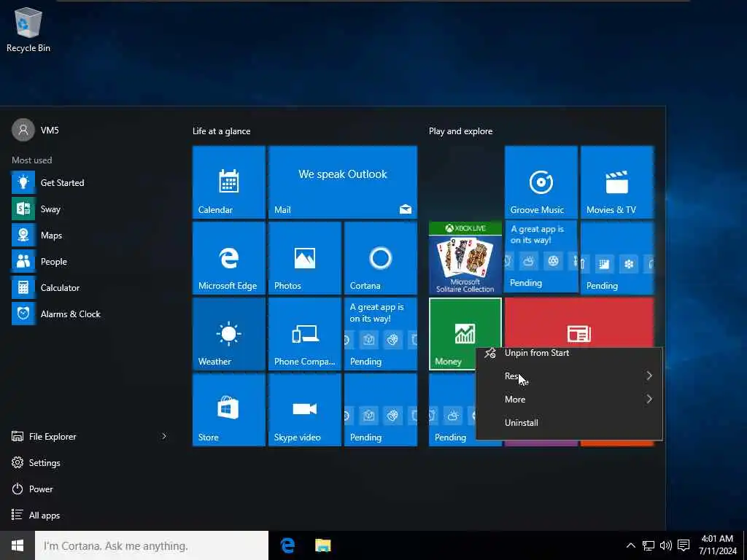Click the Life at a glance heading
Screen dimensions: 747x560
pyautogui.click(x=222, y=131)
